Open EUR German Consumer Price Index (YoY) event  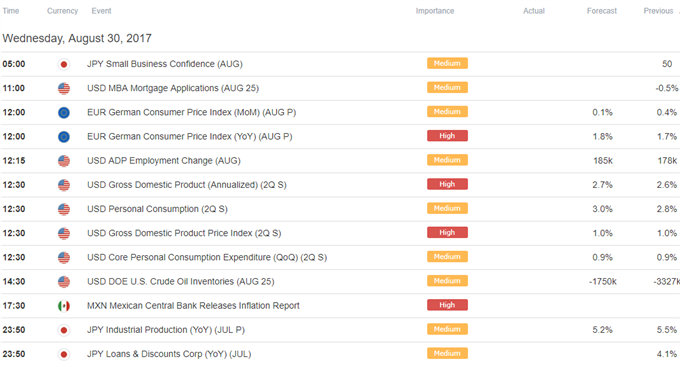pos(190,137)
